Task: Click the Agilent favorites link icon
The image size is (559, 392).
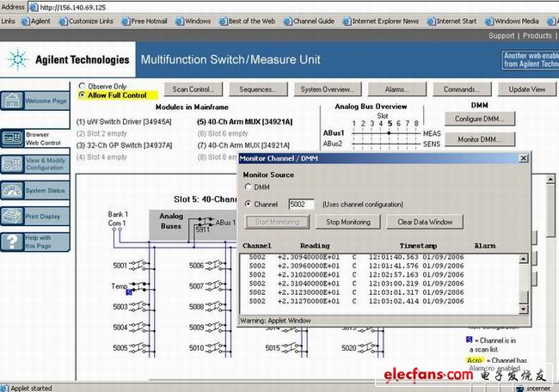Action: (25, 21)
